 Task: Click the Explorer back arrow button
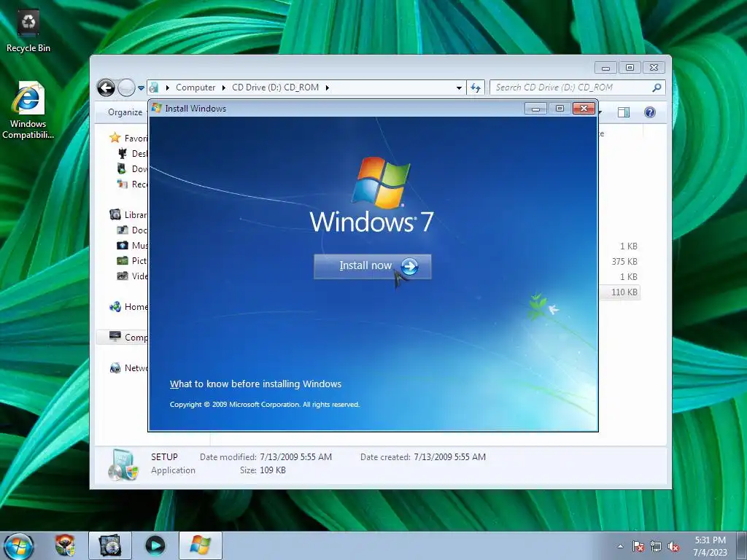click(106, 87)
